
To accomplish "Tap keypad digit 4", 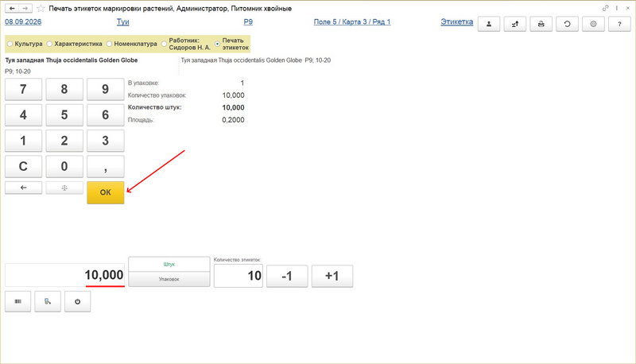I will point(24,115).
